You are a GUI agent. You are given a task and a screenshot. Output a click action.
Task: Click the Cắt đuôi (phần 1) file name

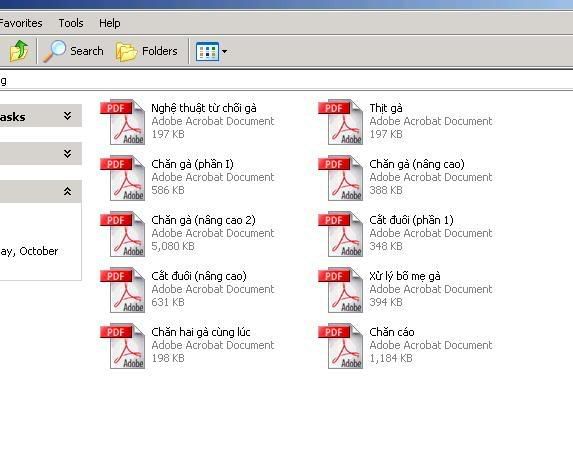(411, 220)
